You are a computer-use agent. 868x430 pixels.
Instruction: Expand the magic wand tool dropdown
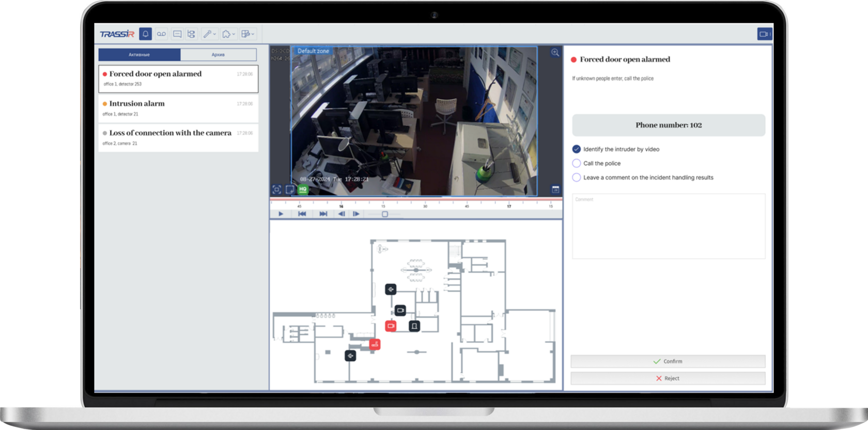click(x=209, y=34)
